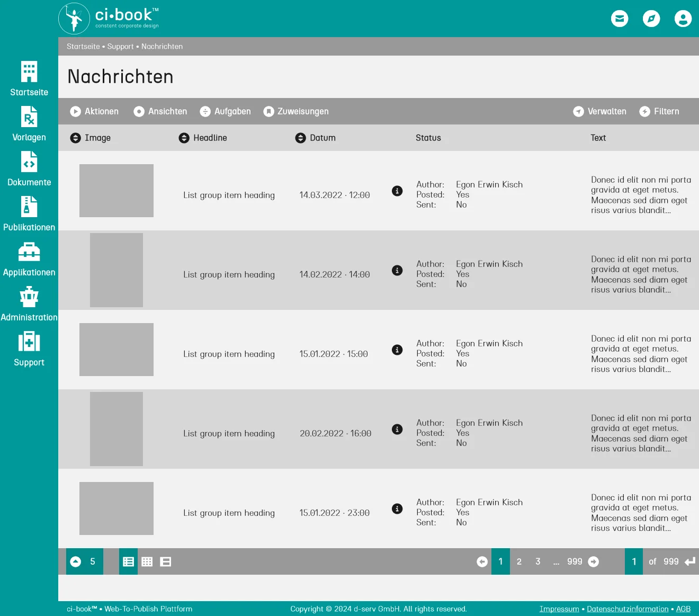
Task: Click info icon for 15.01.2022 23:00 entry
Action: [397, 508]
